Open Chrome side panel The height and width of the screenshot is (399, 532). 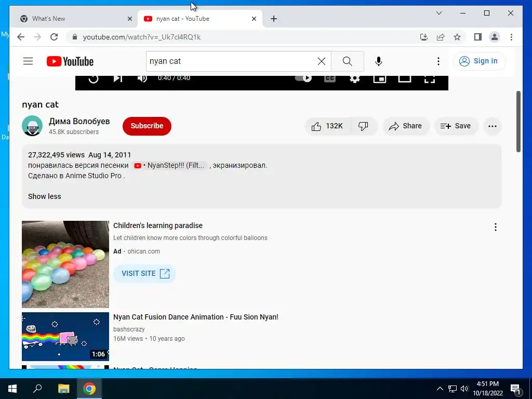click(x=478, y=37)
